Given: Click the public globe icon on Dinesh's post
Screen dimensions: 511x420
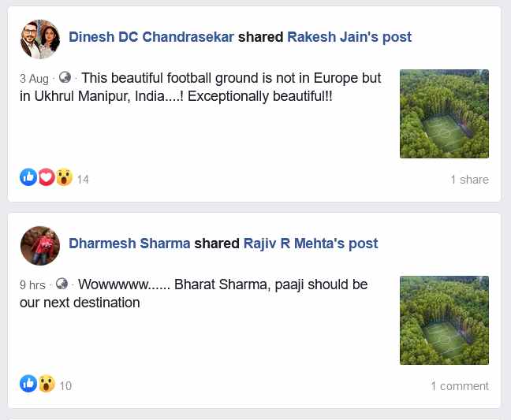Looking at the screenshot, I should pyautogui.click(x=65, y=78).
